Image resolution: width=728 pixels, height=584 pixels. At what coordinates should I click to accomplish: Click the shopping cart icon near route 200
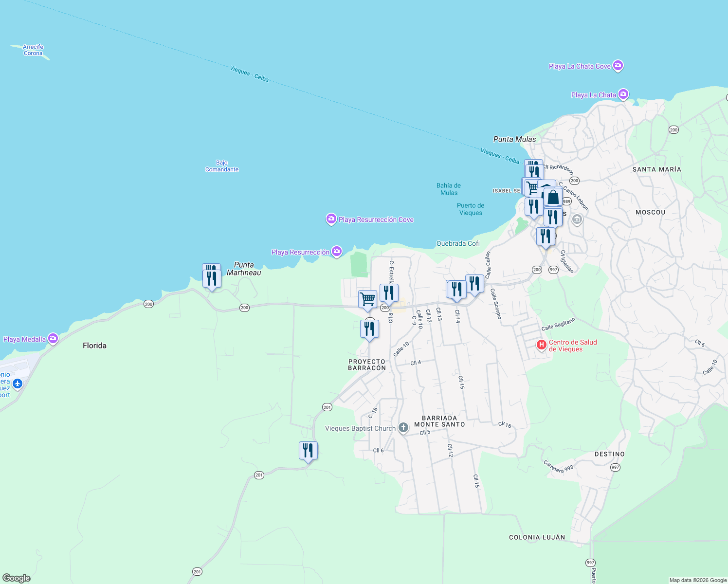pos(367,298)
